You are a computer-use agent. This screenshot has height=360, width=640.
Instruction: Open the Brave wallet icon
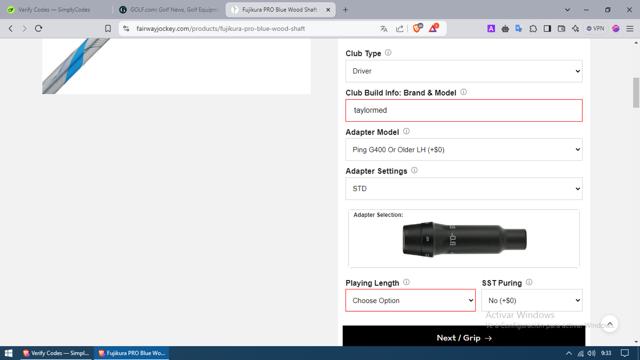(562, 29)
